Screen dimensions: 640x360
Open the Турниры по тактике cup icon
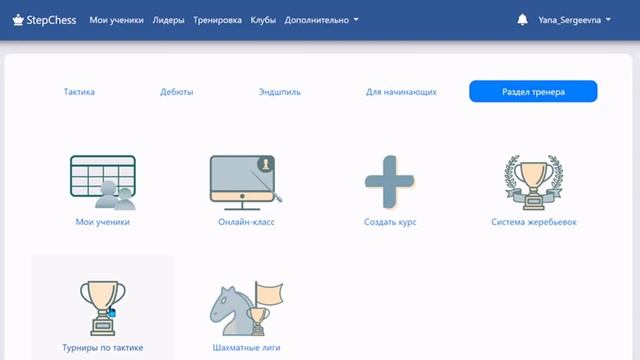click(x=102, y=308)
